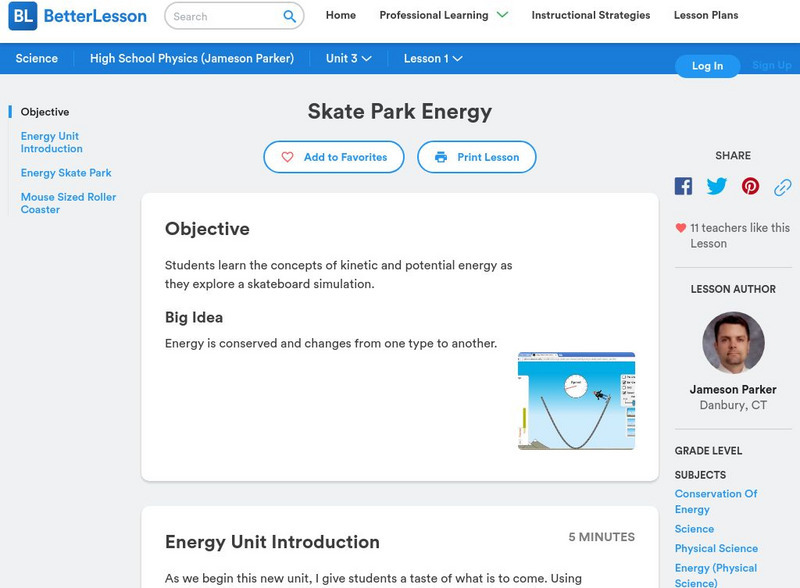
Task: Click the BetterLesson BL logo icon
Action: point(23,16)
